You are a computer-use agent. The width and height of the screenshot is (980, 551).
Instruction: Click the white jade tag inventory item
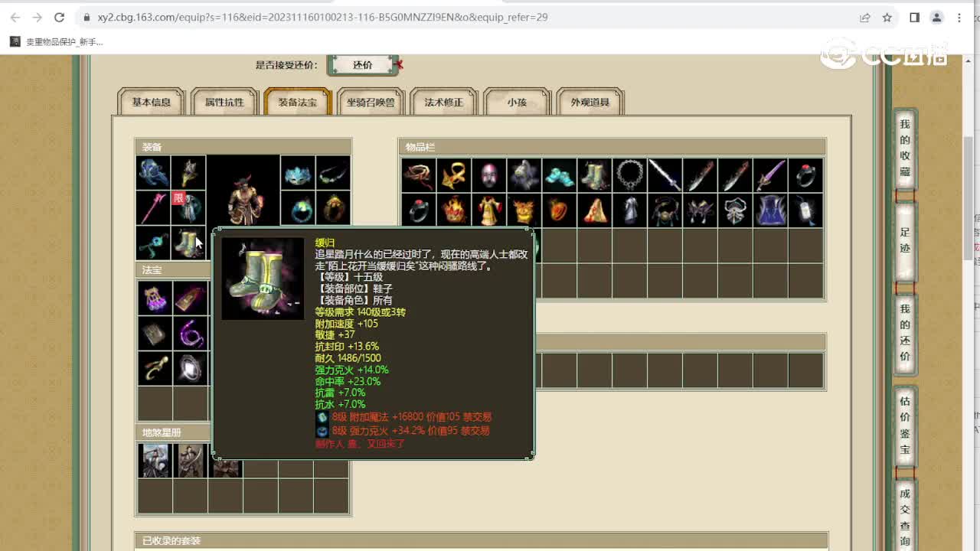tap(806, 210)
